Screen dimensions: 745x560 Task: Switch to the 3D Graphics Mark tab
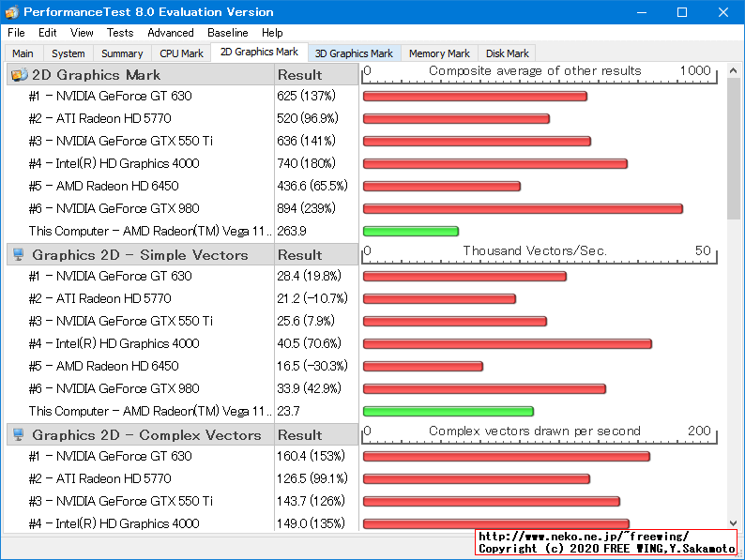point(354,53)
